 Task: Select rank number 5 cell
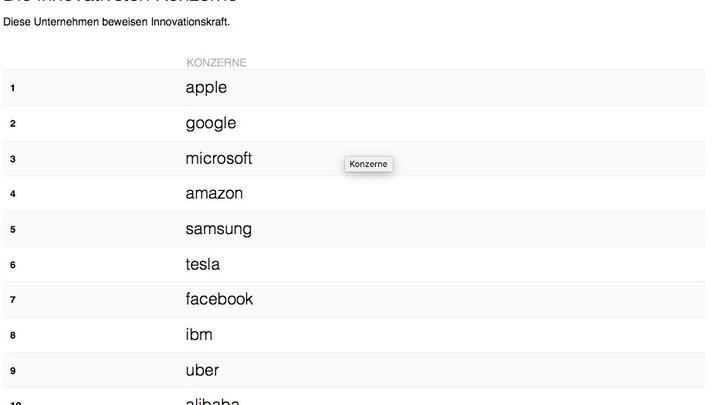coord(12,229)
